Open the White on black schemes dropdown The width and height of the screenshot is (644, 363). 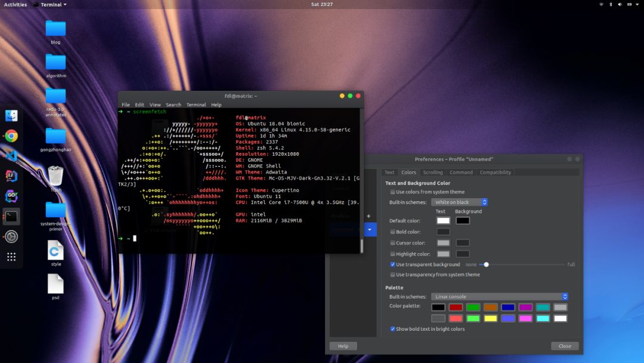click(x=460, y=202)
